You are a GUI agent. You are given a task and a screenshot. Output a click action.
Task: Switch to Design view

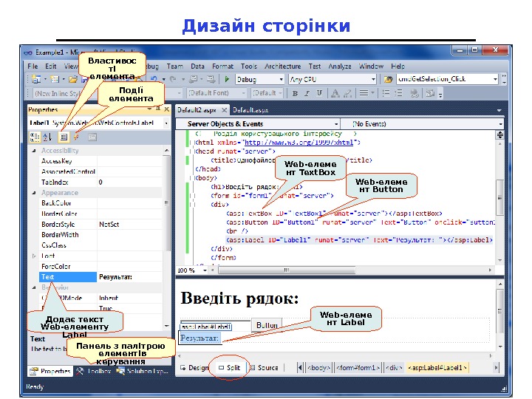pos(194,368)
